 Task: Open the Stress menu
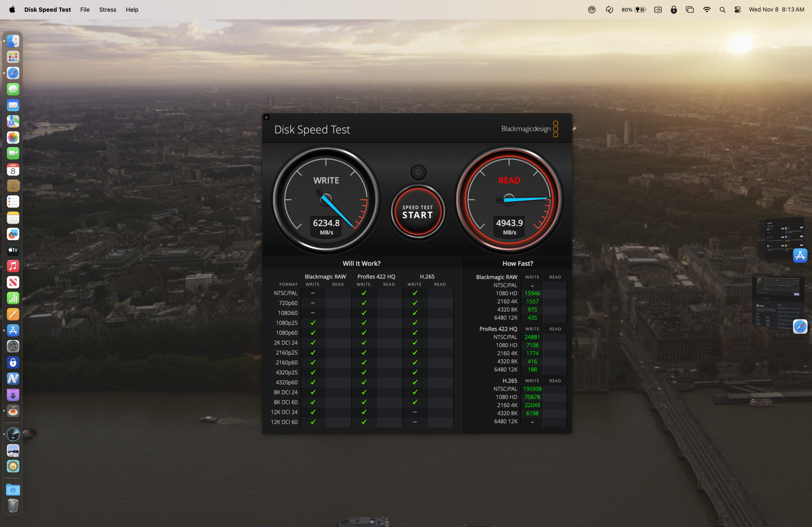pos(108,10)
